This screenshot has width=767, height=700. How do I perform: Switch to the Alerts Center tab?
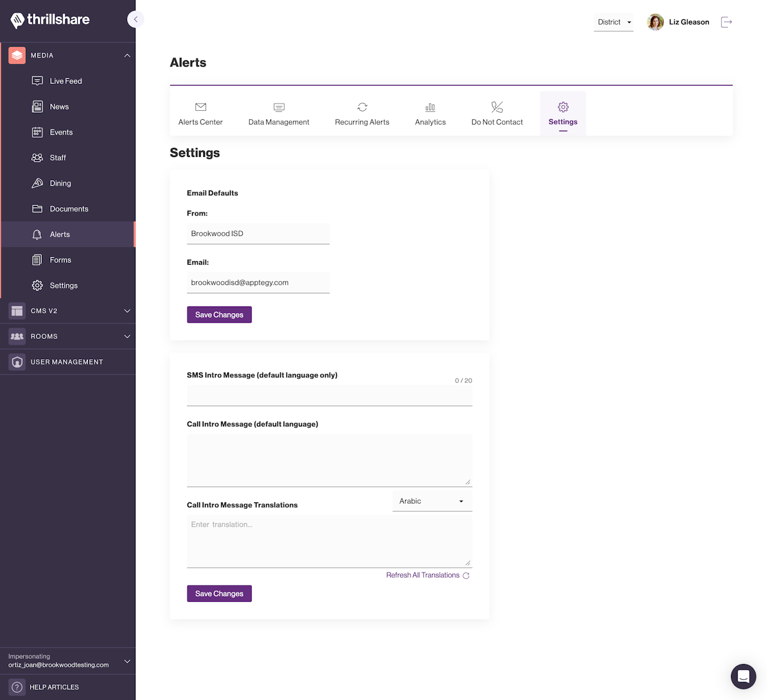click(x=200, y=114)
